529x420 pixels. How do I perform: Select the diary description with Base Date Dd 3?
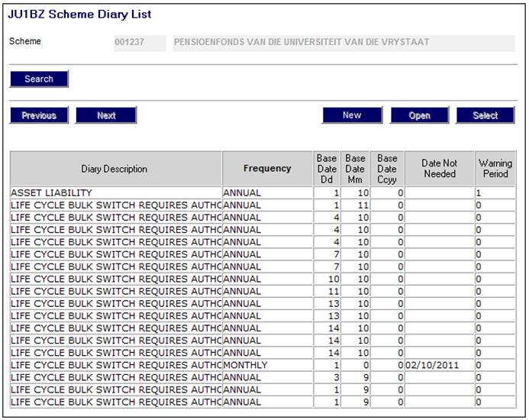(116, 377)
